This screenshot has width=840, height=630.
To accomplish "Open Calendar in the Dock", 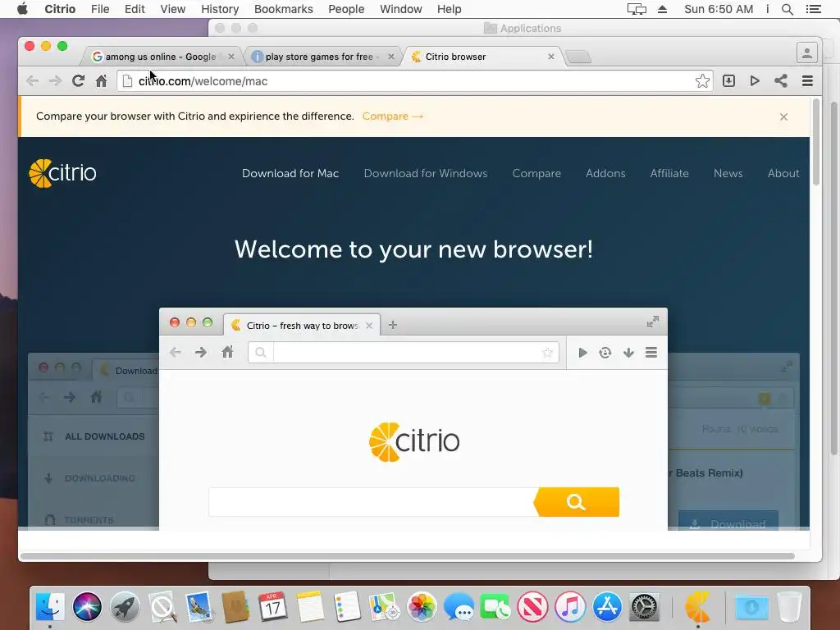I will coord(272,607).
